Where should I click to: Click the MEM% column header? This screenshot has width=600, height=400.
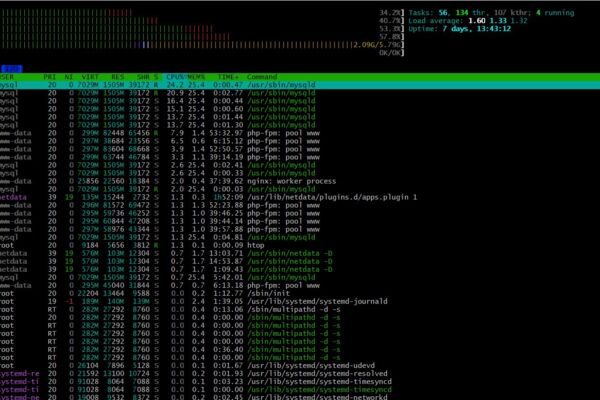(196, 77)
